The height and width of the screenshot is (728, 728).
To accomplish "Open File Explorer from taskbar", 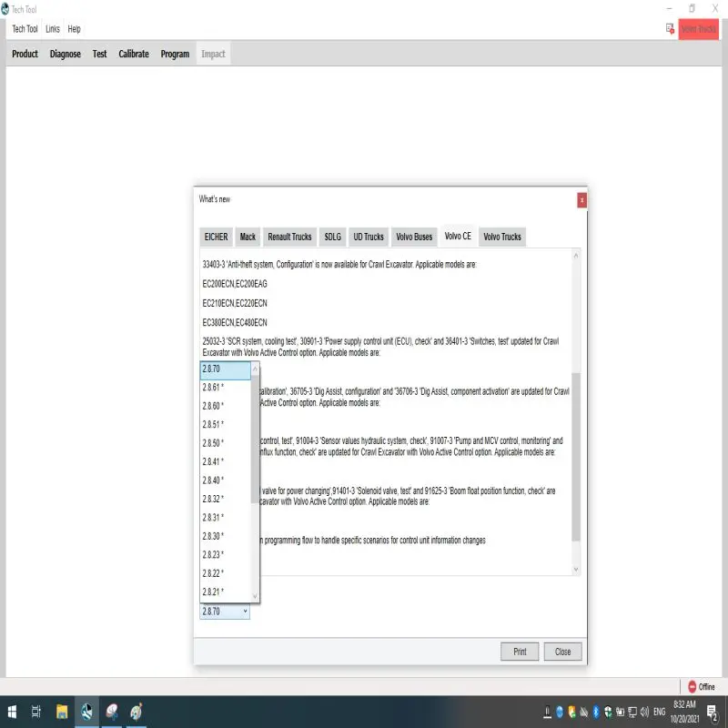I will point(62,712).
